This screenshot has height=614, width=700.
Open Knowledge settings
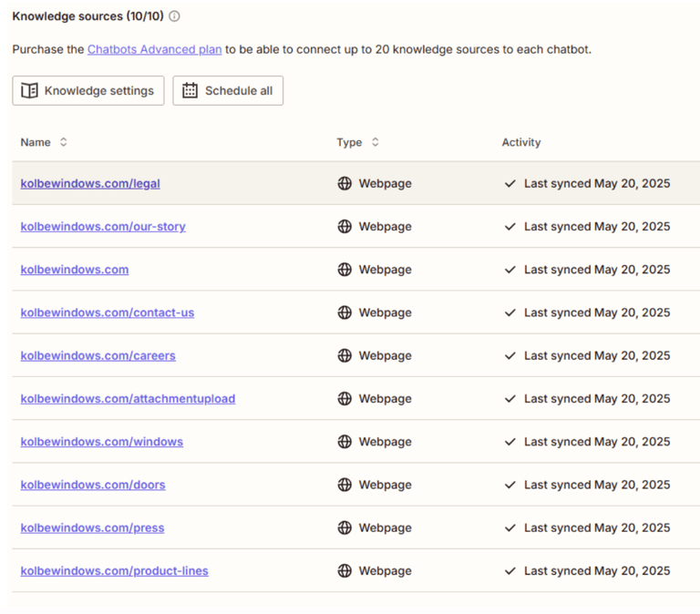88,90
